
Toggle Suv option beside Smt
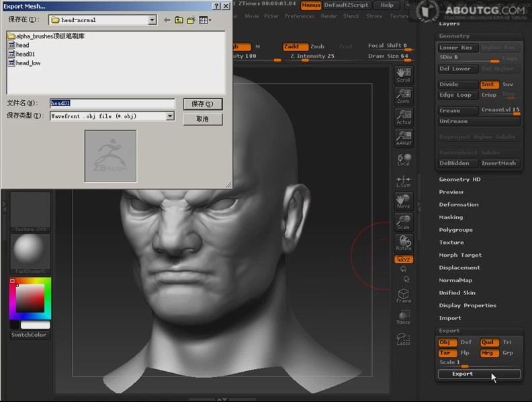tap(508, 84)
